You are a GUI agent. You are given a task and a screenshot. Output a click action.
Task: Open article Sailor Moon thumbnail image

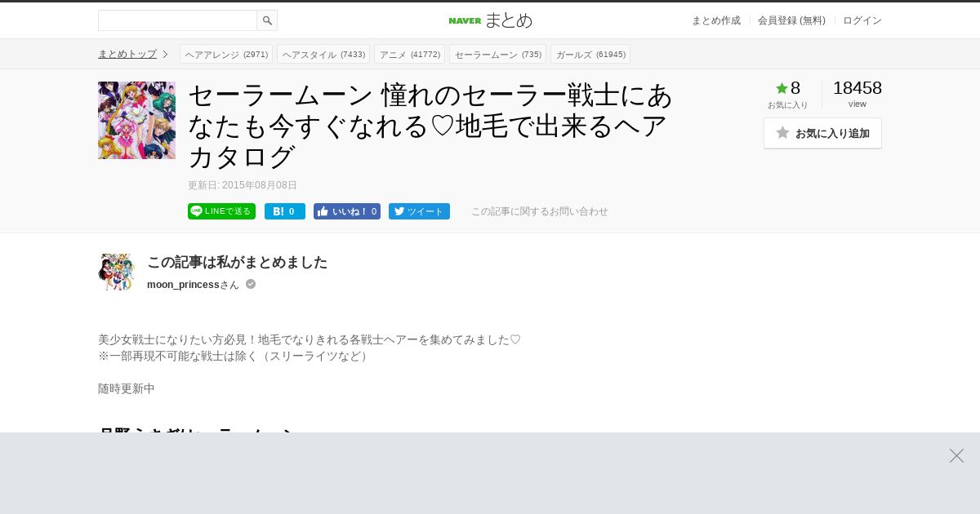pos(136,120)
